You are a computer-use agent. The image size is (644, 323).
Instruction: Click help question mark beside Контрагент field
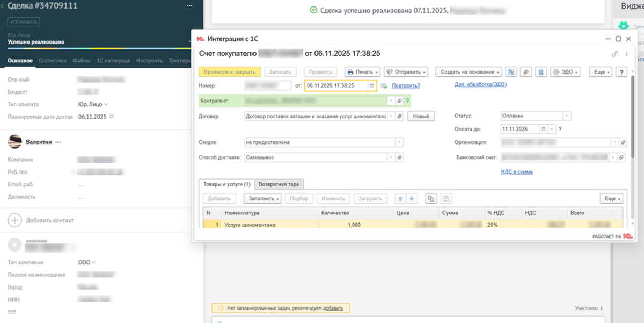pos(408,101)
